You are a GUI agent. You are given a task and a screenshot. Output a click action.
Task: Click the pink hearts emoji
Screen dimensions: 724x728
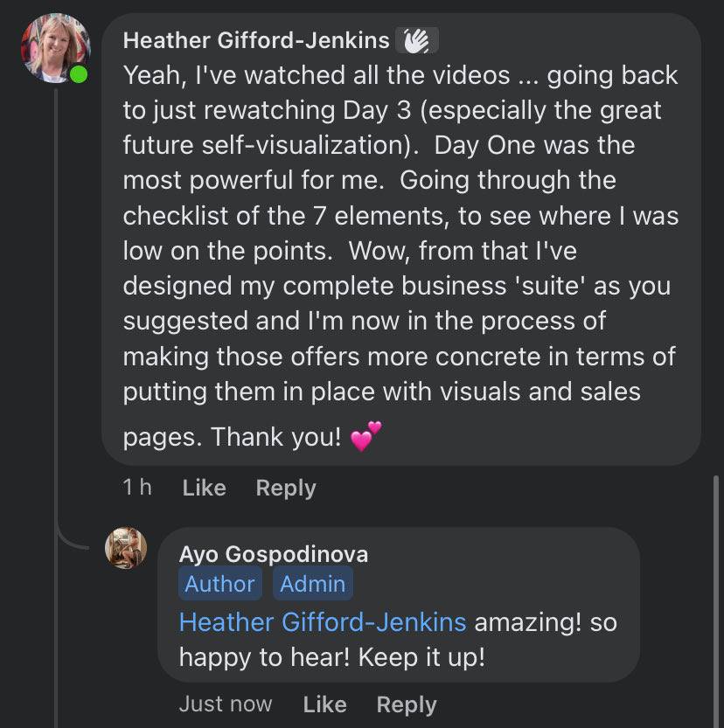pos(365,434)
